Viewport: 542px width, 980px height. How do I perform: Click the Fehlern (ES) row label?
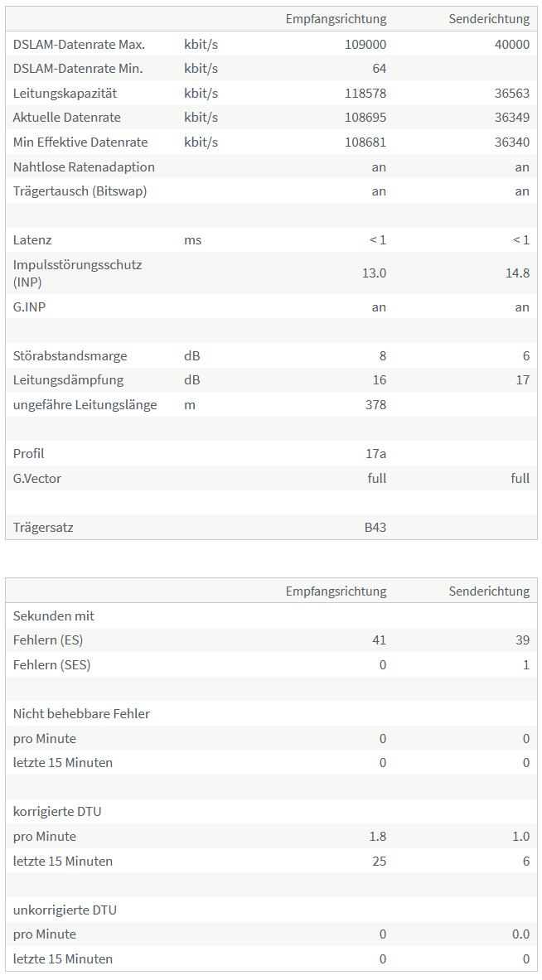tap(48, 640)
